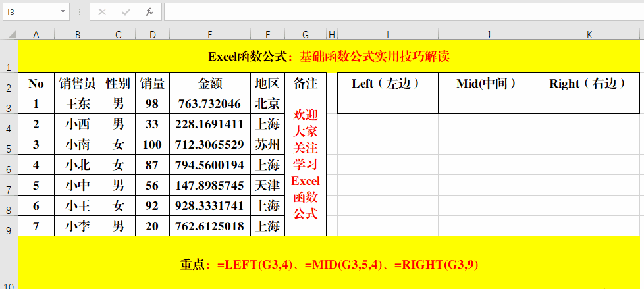Image resolution: width=644 pixels, height=289 pixels.
Task: Select row 9 header
Action: click(9, 226)
